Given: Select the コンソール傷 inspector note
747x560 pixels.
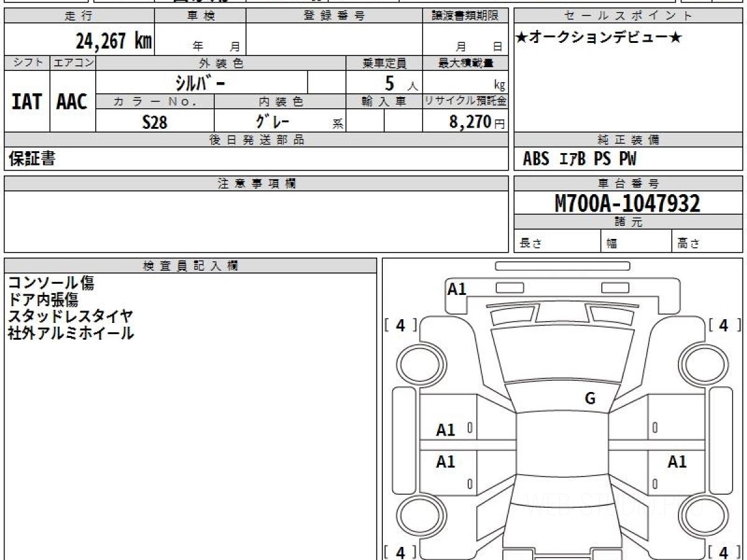Looking at the screenshot, I should [51, 283].
